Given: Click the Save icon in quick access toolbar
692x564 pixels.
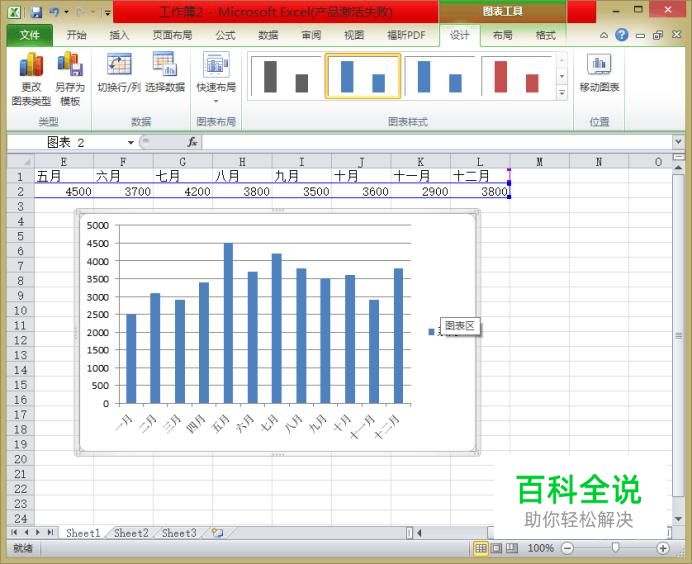Looking at the screenshot, I should 36,12.
